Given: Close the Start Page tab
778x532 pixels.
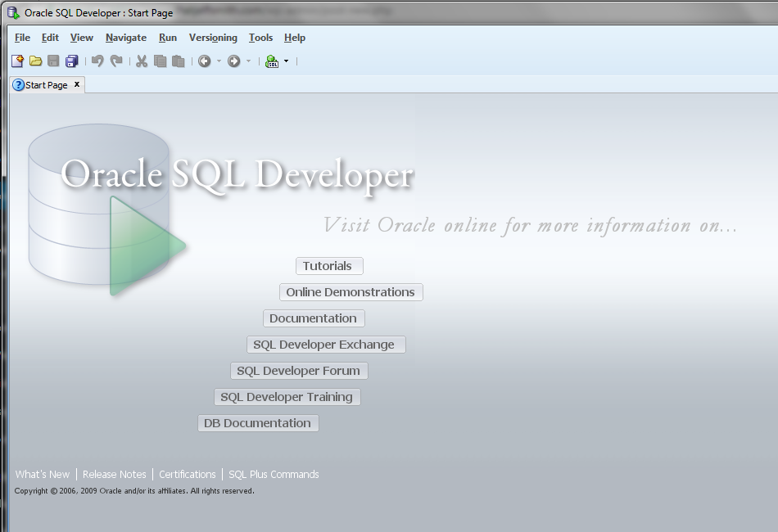Looking at the screenshot, I should 77,84.
